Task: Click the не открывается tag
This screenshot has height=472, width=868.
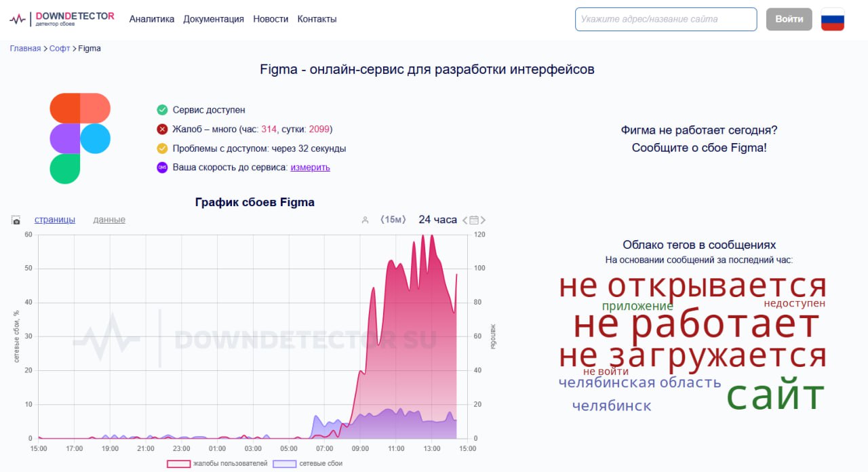Action: 692,286
